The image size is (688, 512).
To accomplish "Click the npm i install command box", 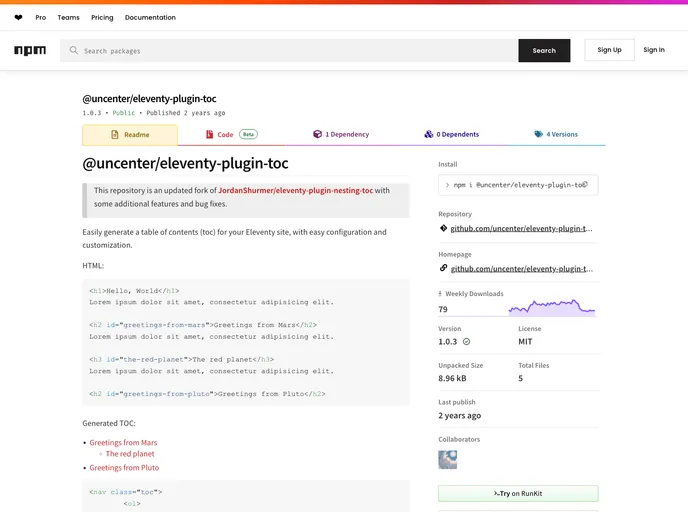I will point(518,185).
